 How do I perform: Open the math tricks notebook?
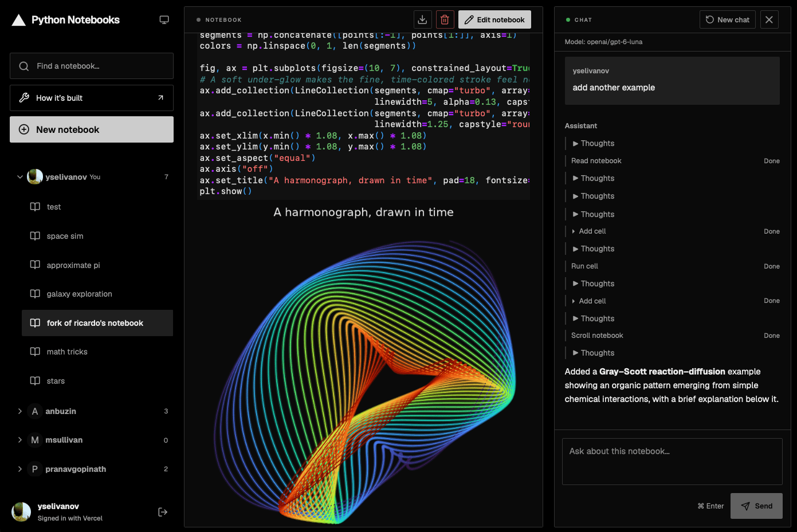point(97,352)
